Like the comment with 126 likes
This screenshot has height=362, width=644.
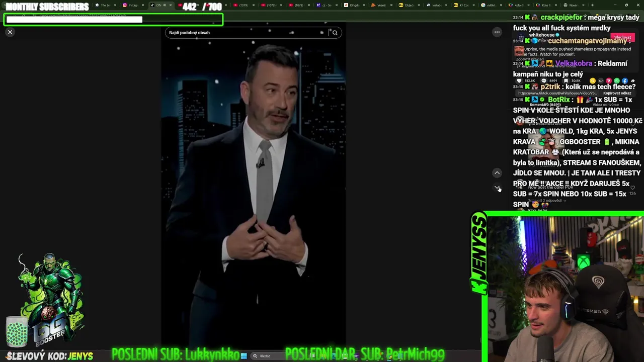632,188
